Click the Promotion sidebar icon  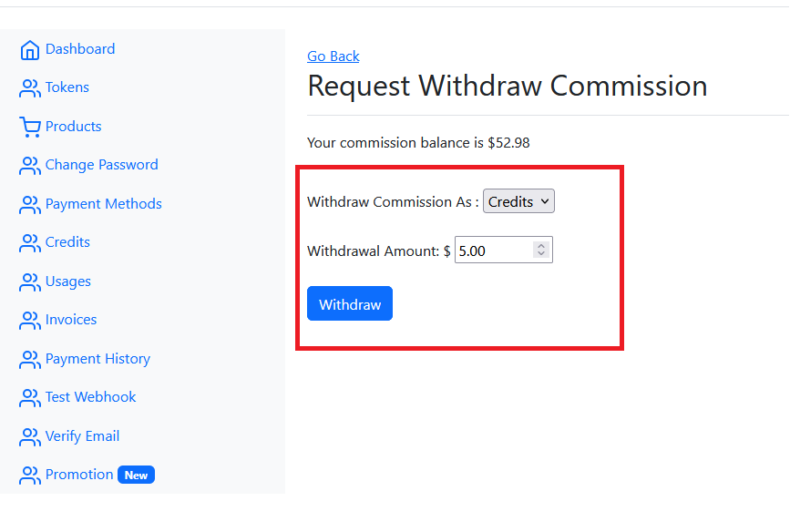pyautogui.click(x=30, y=476)
